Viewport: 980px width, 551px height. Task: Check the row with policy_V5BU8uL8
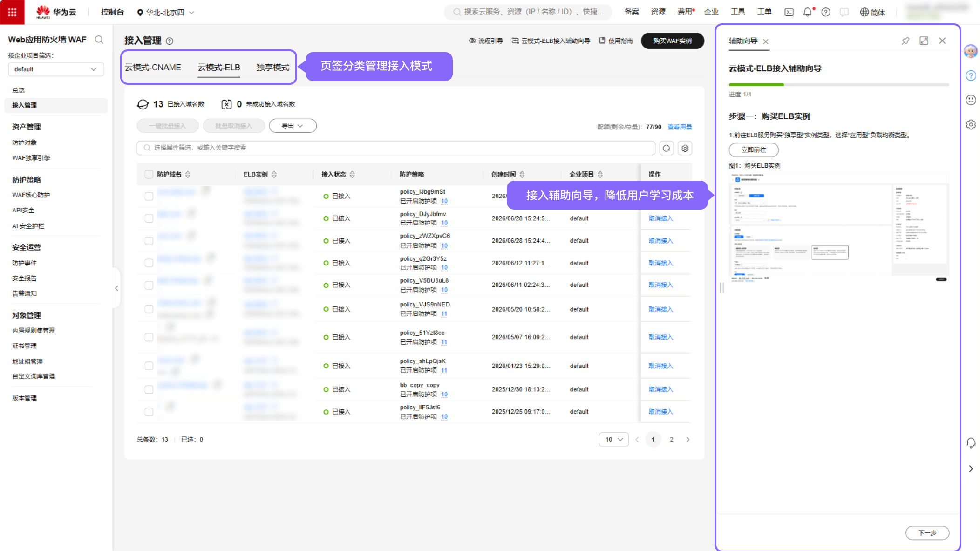tap(149, 285)
